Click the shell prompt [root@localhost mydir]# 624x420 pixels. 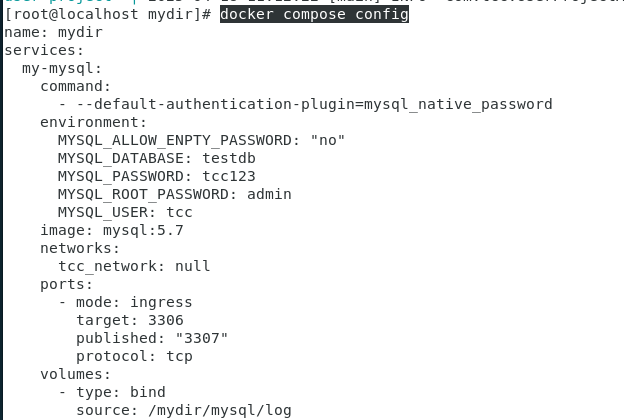107,15
